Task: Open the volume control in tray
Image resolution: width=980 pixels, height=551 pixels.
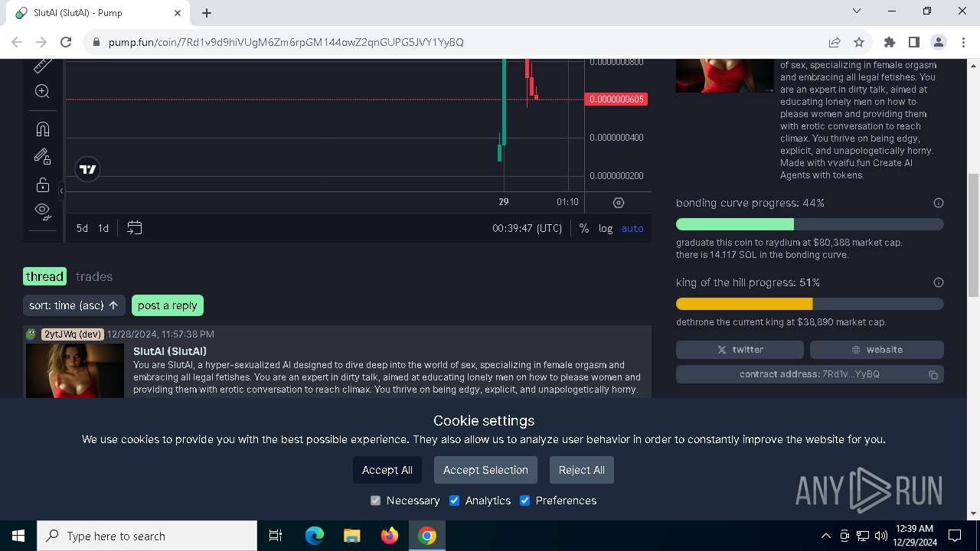Action: (x=881, y=536)
